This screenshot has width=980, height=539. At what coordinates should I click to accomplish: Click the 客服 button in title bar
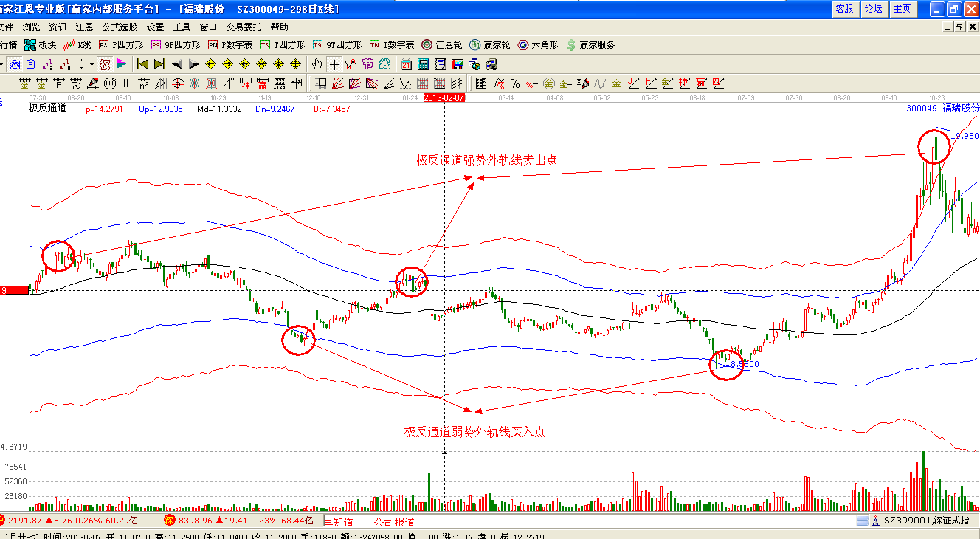(x=844, y=9)
